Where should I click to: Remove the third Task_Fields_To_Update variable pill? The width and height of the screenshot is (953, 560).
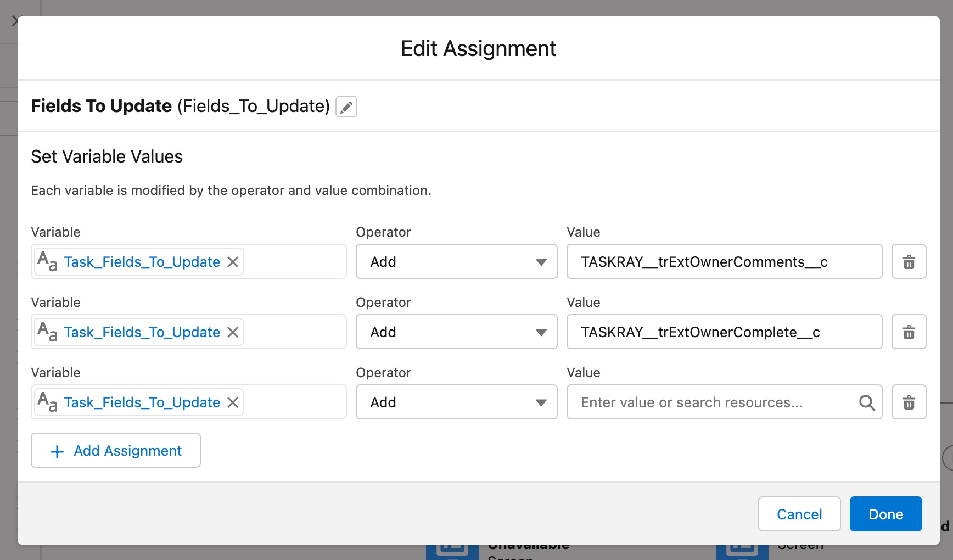(232, 402)
